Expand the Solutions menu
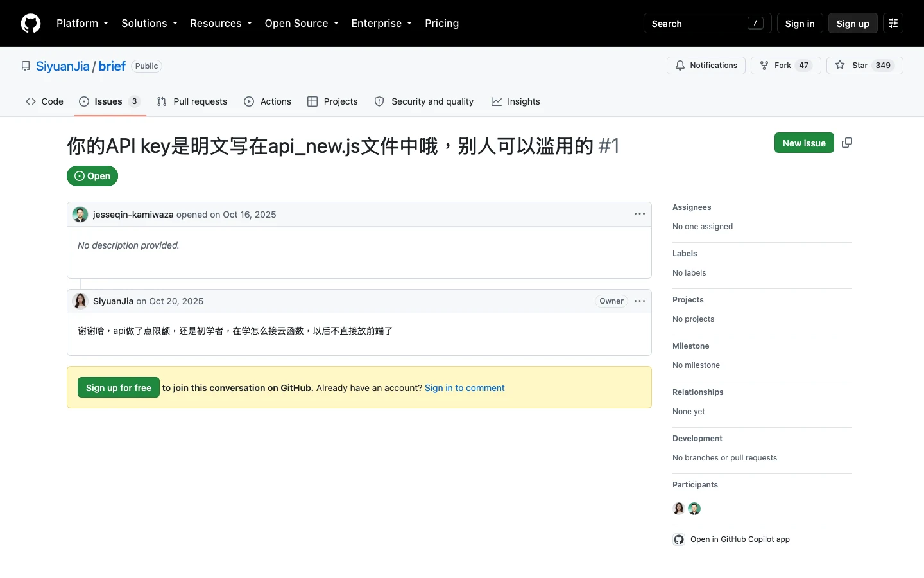This screenshot has height=578, width=924. (x=150, y=23)
